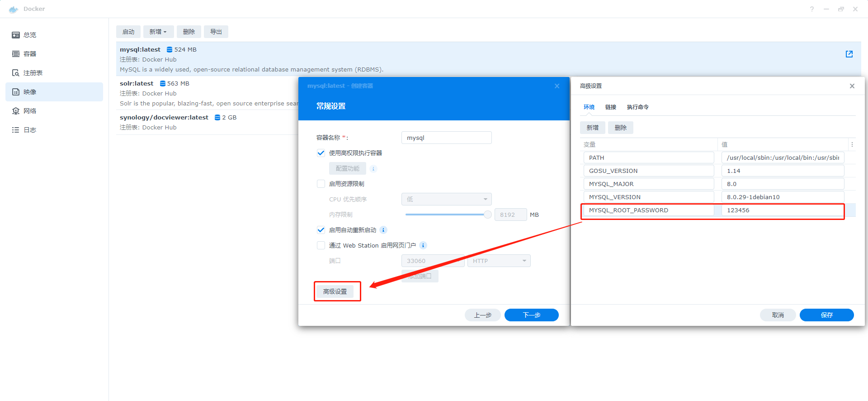Select the 映像 image sidebar icon
868x401 pixels.
click(16, 92)
